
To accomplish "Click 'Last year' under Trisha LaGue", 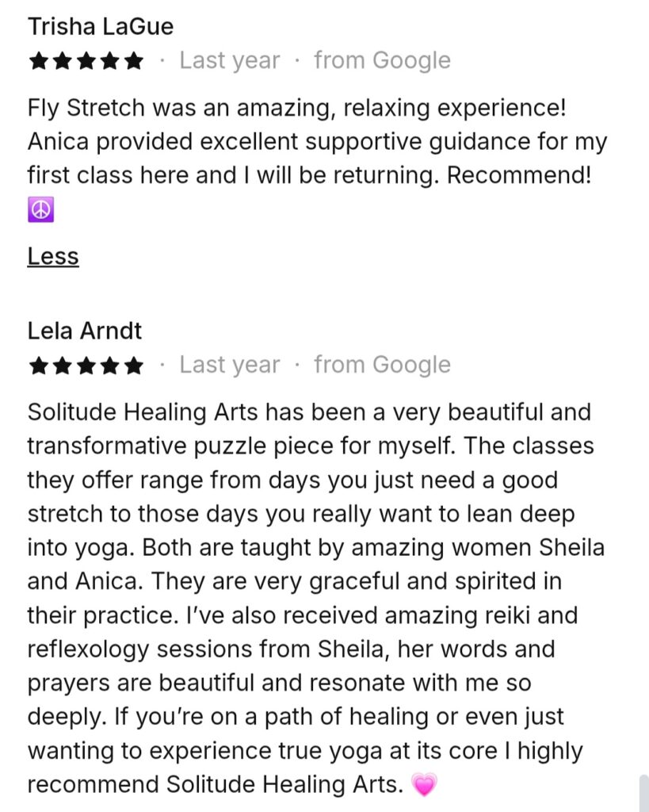I will [229, 60].
